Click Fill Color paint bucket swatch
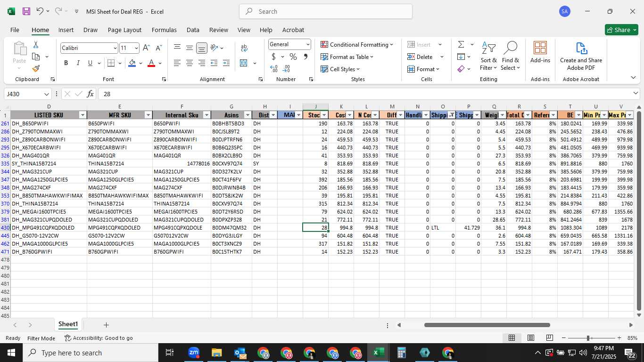This screenshot has width=644, height=362. pyautogui.click(x=132, y=63)
